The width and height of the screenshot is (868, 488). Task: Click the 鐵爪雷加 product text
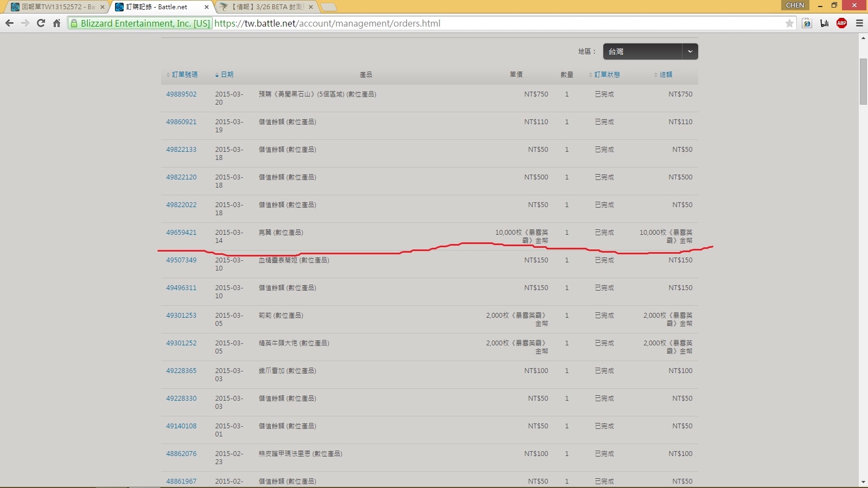click(288, 371)
